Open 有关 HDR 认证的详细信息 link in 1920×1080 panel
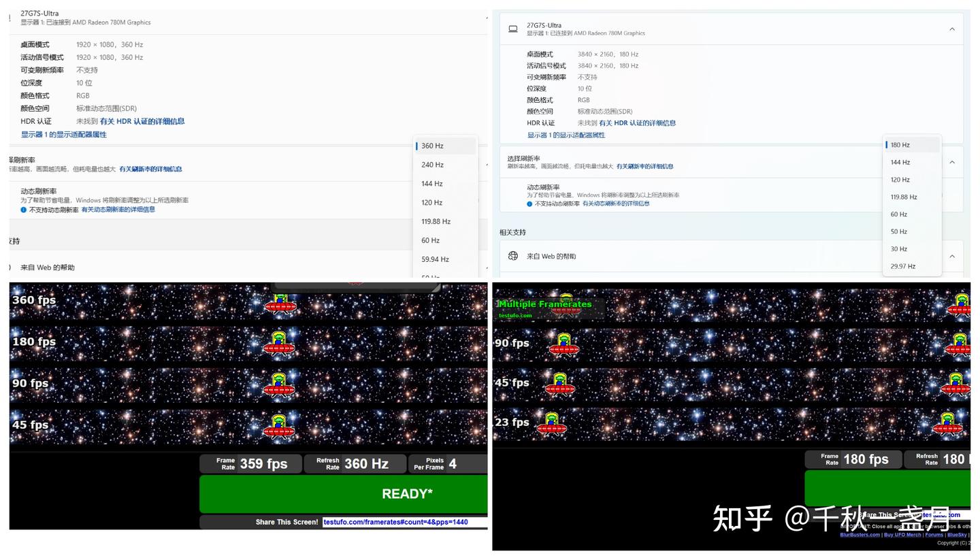The width and height of the screenshot is (980, 560). point(142,121)
